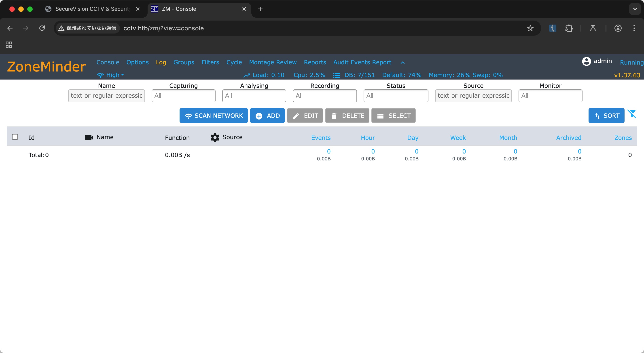Click the Zones column header
This screenshot has height=353, width=644.
tap(623, 138)
